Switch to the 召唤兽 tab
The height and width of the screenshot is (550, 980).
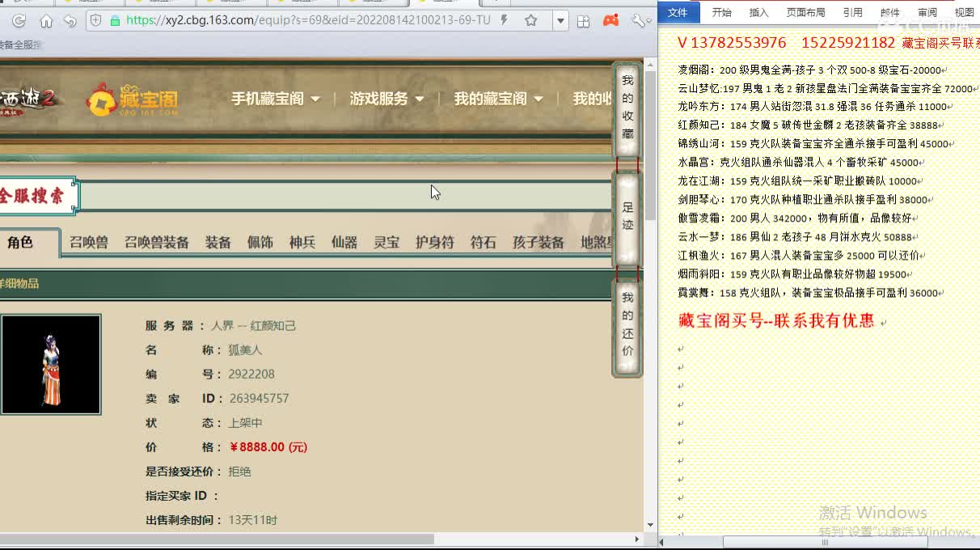[89, 243]
